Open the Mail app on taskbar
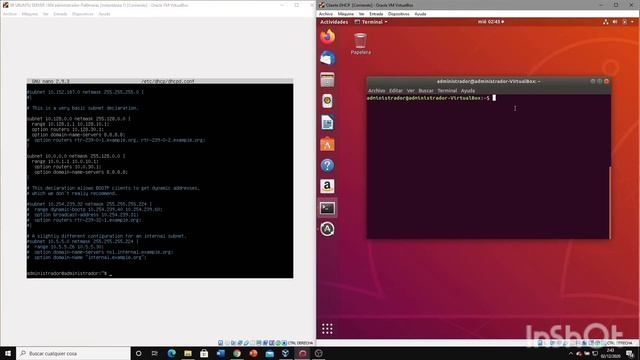Screen dimensions: 640x360 269,353
